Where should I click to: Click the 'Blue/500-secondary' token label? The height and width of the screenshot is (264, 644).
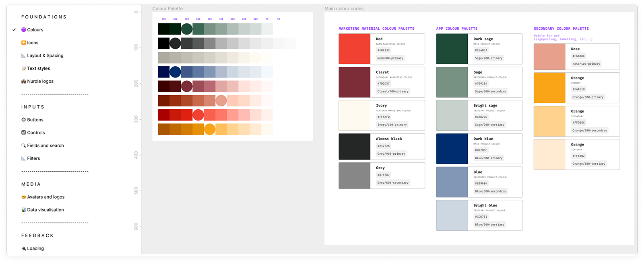490,191
